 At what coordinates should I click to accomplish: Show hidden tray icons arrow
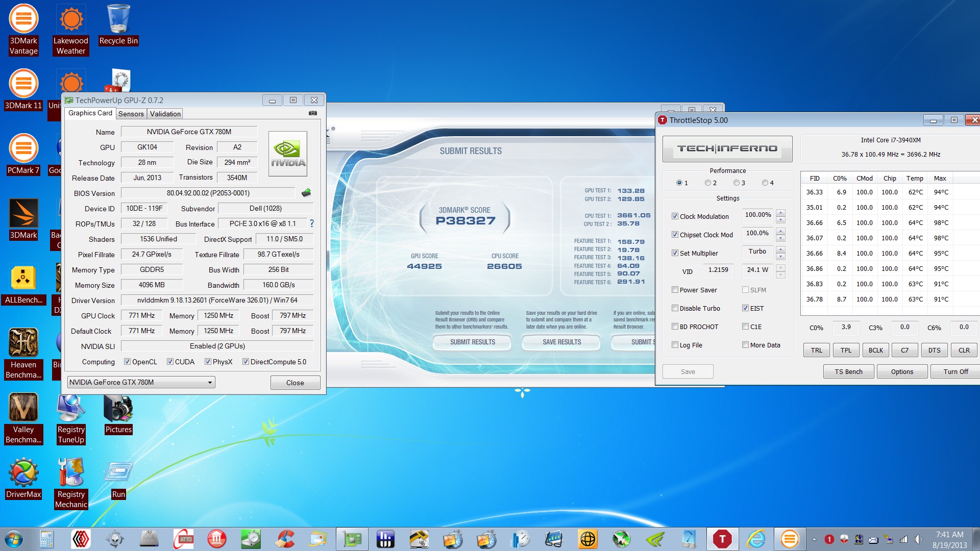(x=814, y=539)
